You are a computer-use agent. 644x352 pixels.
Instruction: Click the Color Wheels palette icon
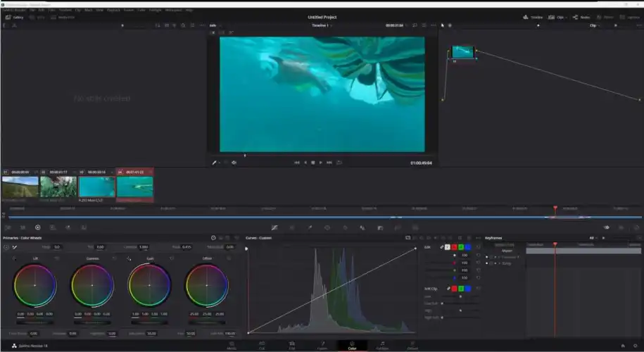pyautogui.click(x=38, y=227)
